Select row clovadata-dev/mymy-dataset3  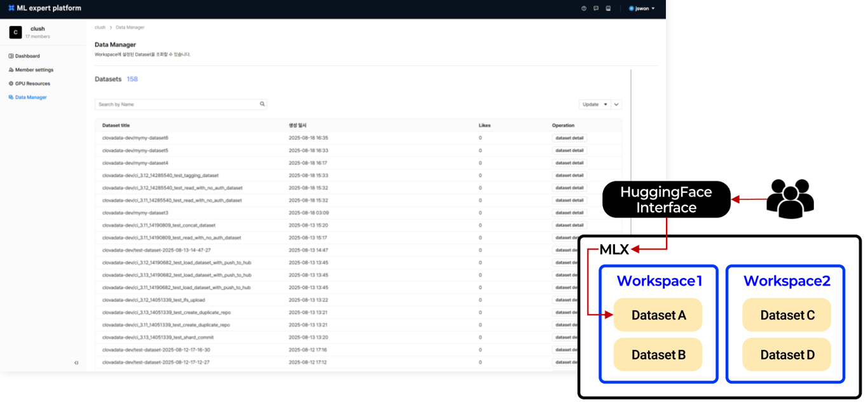(x=358, y=212)
